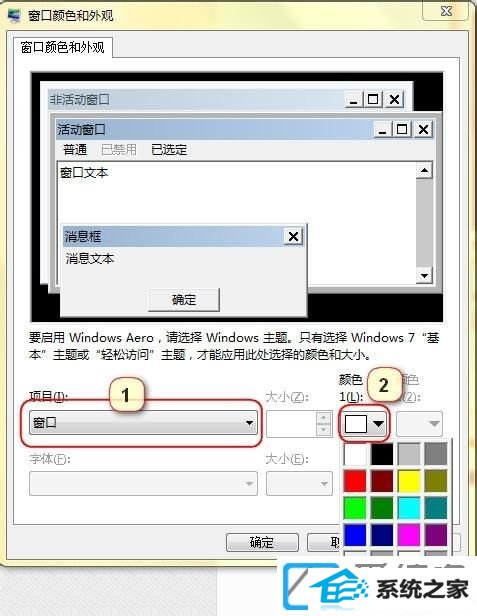Select the 窗口颜色和外观 tab
Viewport: 477px width, 616px height.
pyautogui.click(x=63, y=48)
